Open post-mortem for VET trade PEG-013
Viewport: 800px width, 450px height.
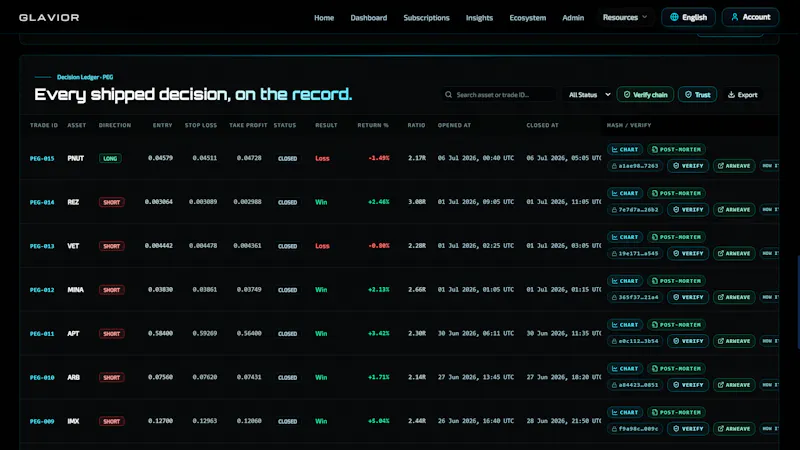click(x=676, y=237)
